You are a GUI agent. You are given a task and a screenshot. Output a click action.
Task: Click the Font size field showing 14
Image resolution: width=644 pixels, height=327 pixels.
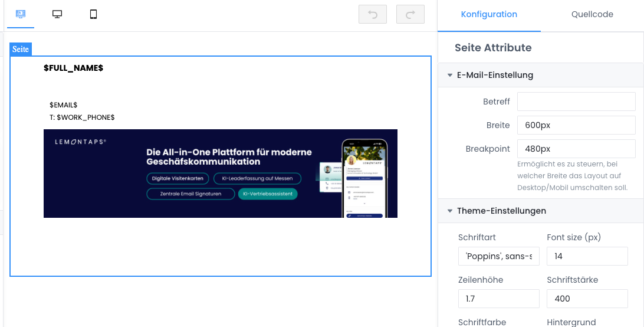point(587,256)
